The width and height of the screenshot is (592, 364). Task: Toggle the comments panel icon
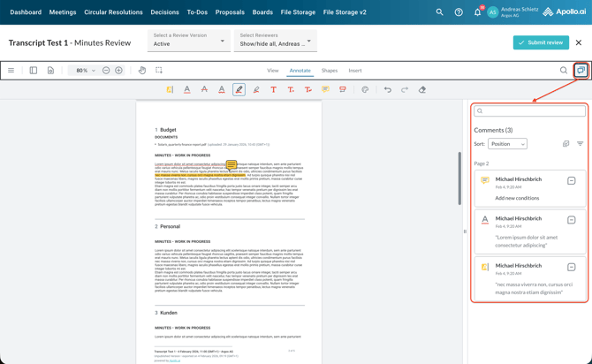(581, 71)
